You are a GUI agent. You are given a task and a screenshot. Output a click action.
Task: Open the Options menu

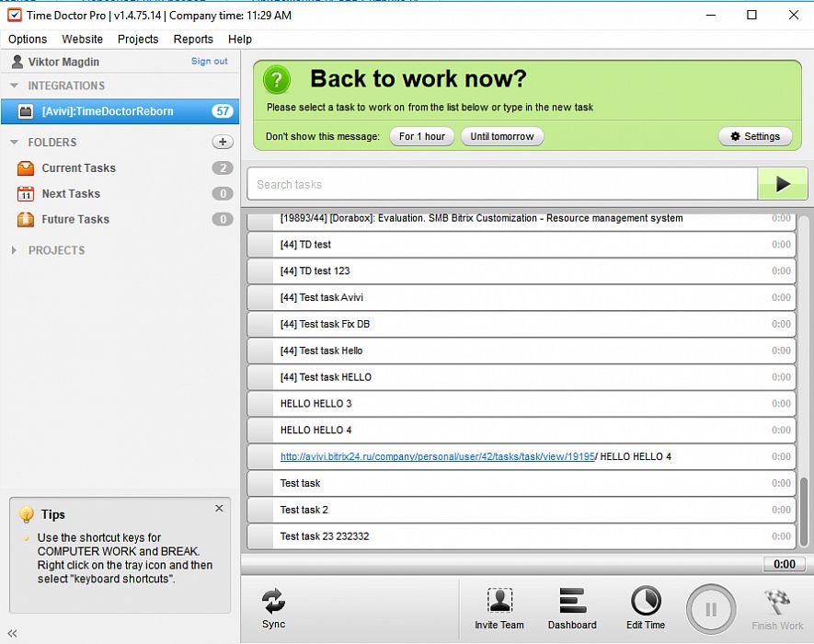[x=28, y=39]
